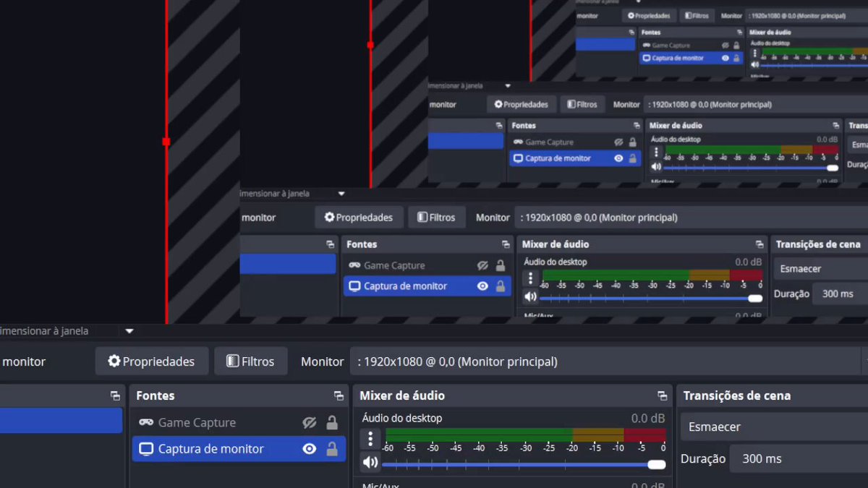Show the hidden Game Capture source in main Fontes

[x=310, y=423]
